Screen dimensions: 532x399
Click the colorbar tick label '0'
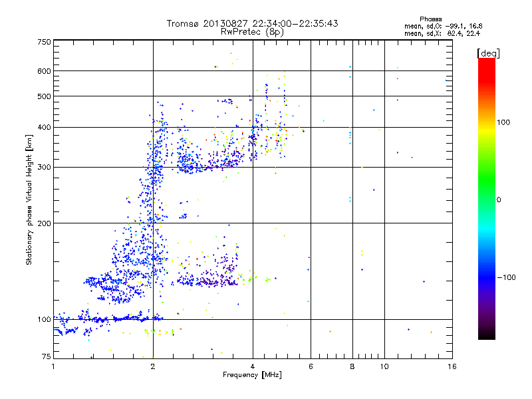[x=499, y=200]
